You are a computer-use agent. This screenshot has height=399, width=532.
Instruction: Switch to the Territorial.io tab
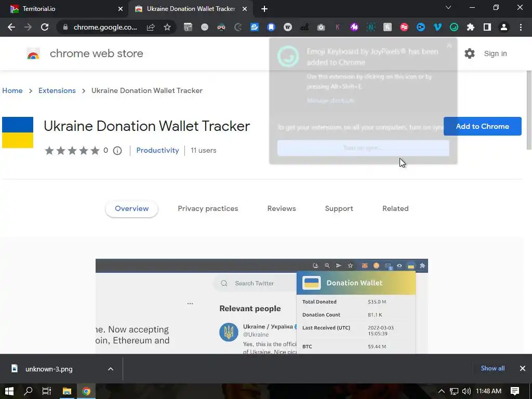64,9
